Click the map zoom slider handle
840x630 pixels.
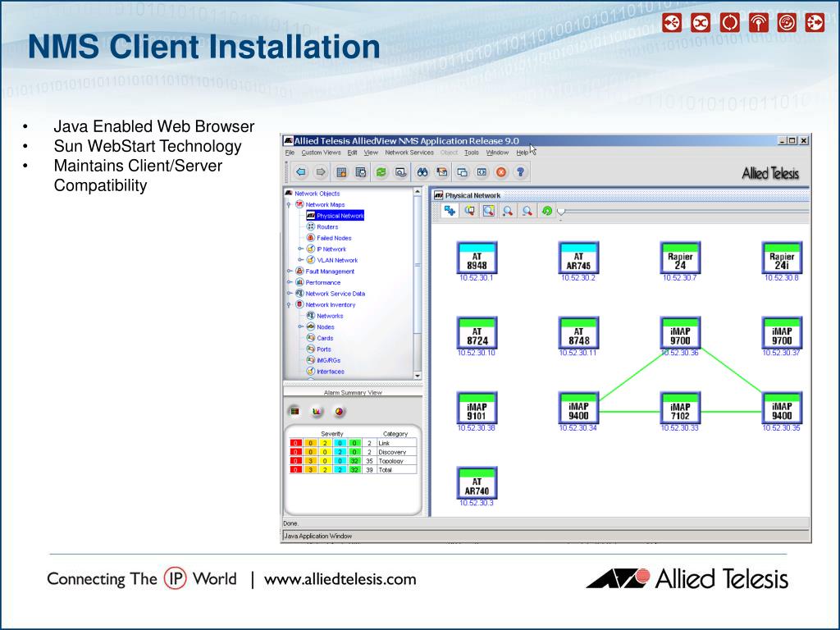click(561, 212)
